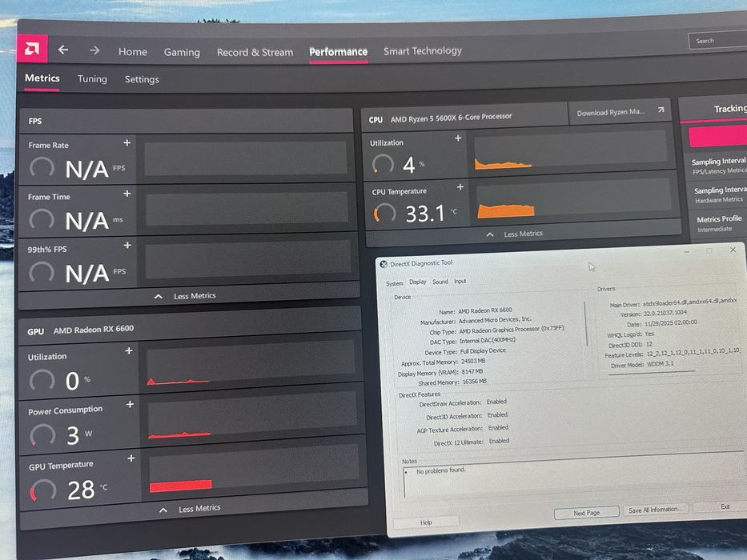Click the Frame Rate history graph

click(x=245, y=158)
